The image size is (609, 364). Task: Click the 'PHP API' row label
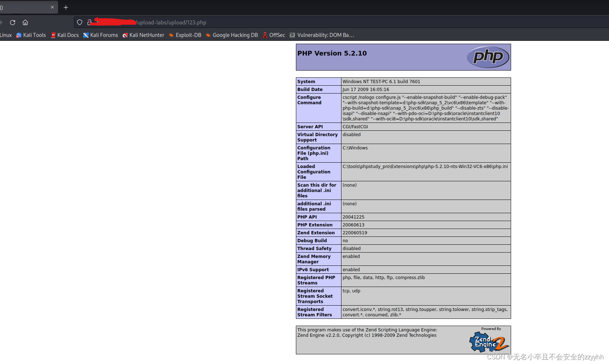307,217
